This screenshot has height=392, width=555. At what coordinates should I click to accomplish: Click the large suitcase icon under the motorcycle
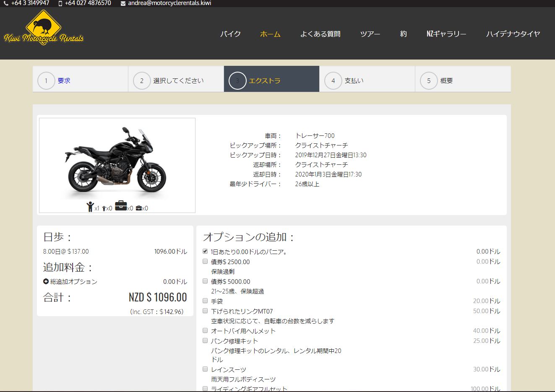click(121, 206)
